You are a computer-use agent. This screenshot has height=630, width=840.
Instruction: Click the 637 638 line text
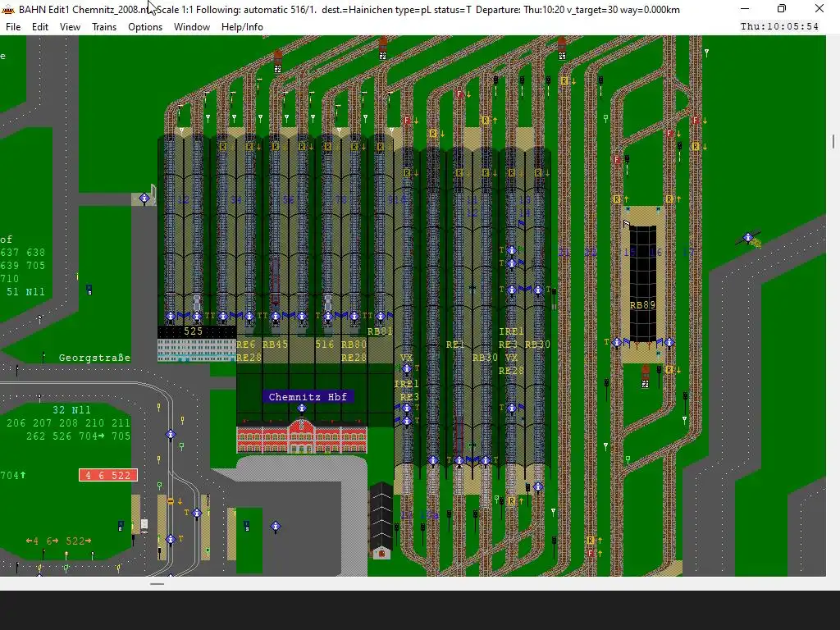click(x=23, y=253)
